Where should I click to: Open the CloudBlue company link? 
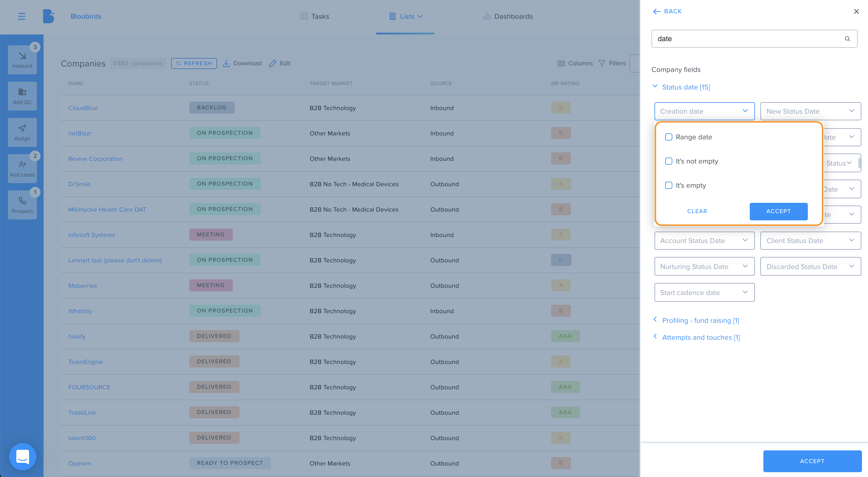tap(83, 108)
